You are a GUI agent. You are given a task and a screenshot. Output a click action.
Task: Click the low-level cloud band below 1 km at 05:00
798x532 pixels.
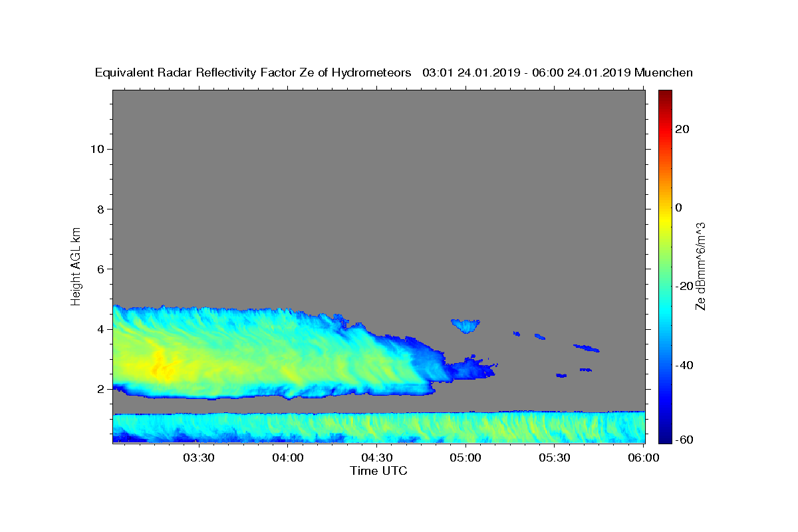[x=465, y=428]
